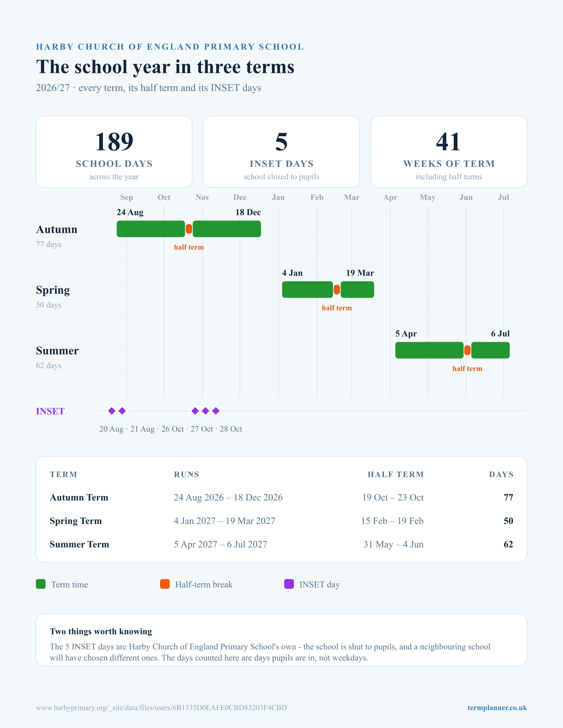Click the orange Spring half-term marker
The width and height of the screenshot is (563, 728).
click(337, 290)
